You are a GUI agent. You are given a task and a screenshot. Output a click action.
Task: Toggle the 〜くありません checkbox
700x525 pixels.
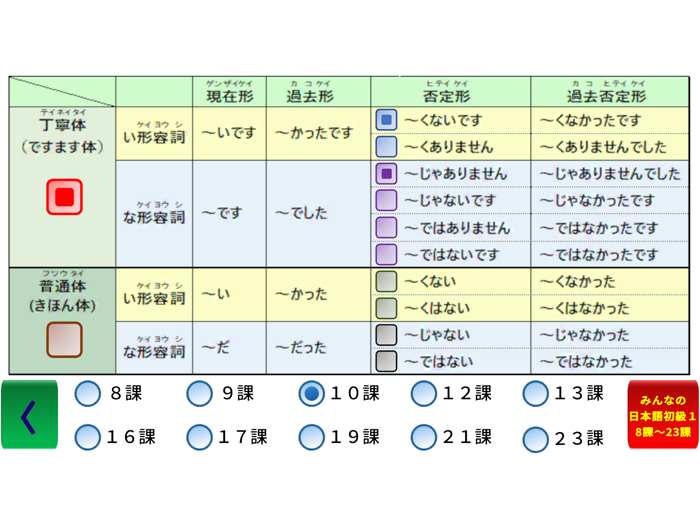click(386, 147)
